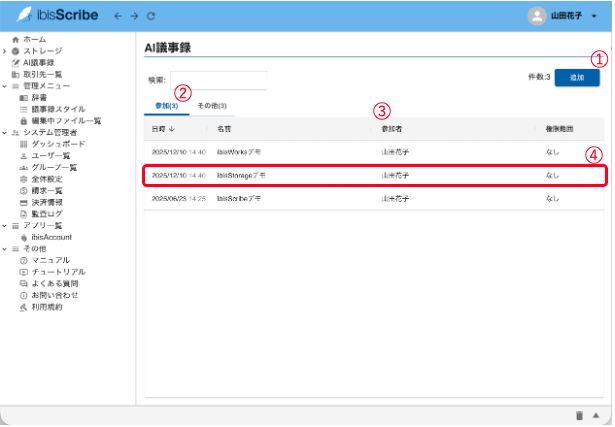This screenshot has height=427, width=615.
Task: Expand the ストレージ tree node
Action: point(5,51)
